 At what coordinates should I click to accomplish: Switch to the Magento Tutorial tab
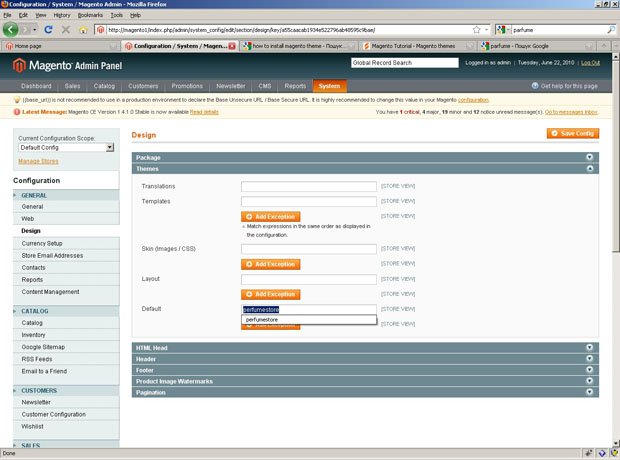(x=418, y=46)
